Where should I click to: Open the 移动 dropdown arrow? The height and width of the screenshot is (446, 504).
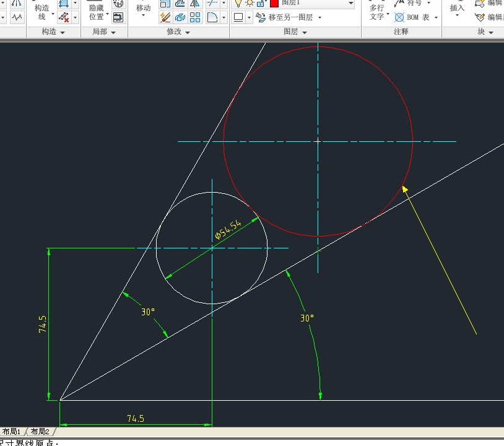(x=144, y=15)
